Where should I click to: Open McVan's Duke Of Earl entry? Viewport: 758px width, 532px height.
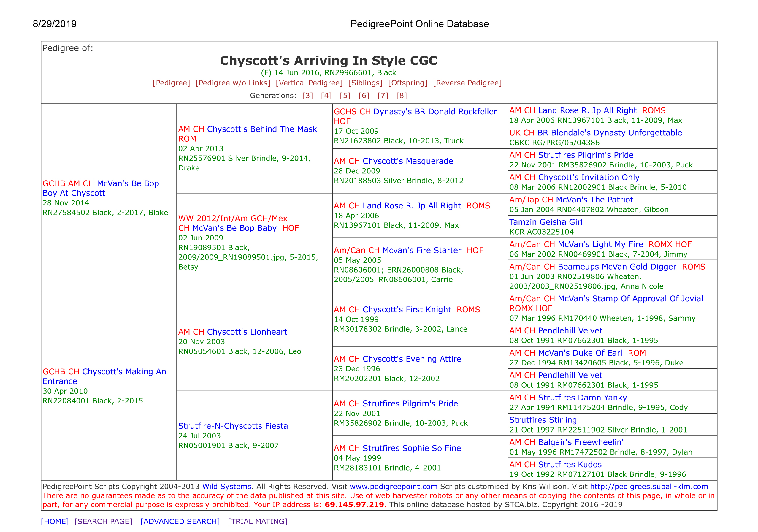click(x=580, y=353)
